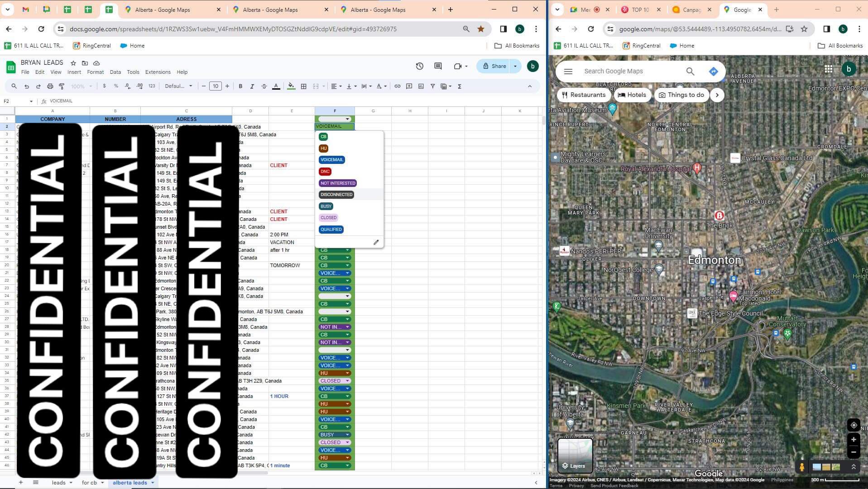
Task: Insert a chart using the chart icon
Action: pyautogui.click(x=421, y=86)
